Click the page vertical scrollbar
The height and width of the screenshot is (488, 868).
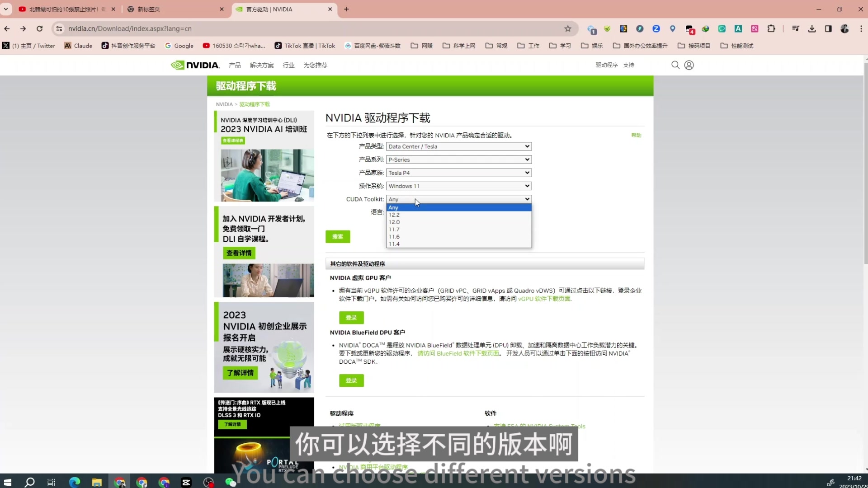tap(865, 164)
